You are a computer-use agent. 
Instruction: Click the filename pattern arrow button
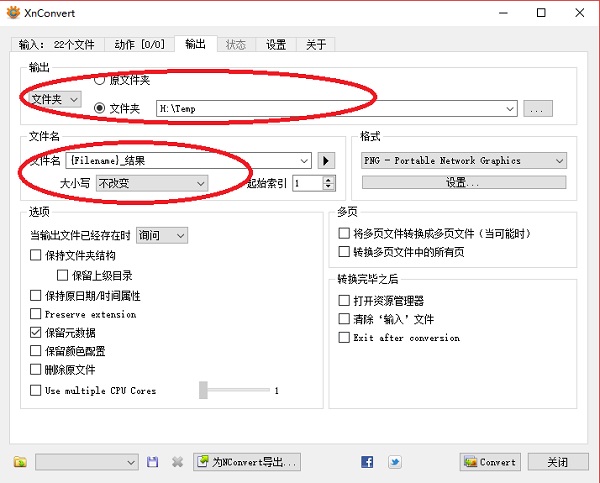[326, 160]
